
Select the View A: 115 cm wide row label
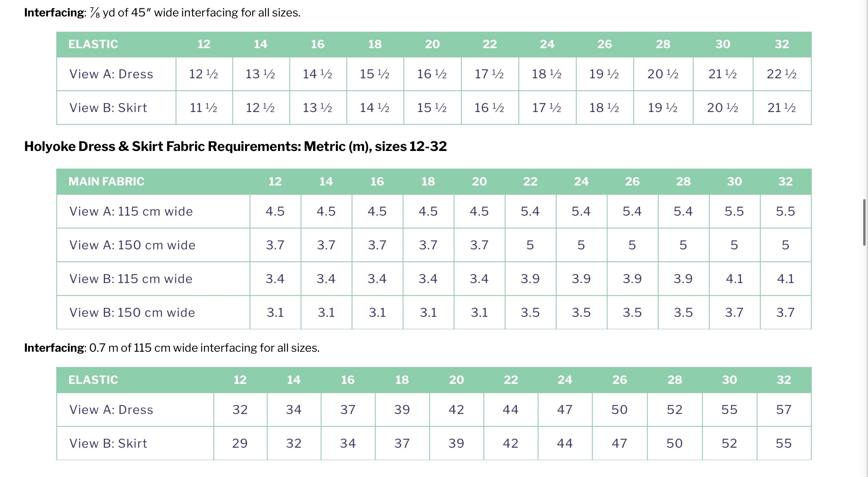[x=131, y=211]
